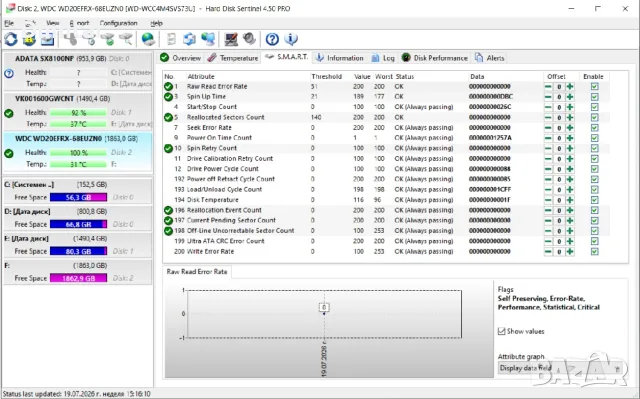Open the Configuration menu
The image size is (640, 399).
point(118,23)
